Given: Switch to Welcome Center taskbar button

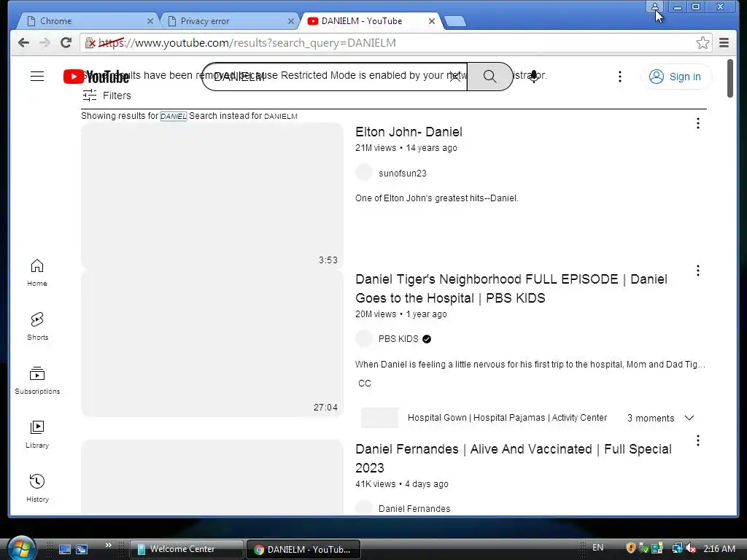Looking at the screenshot, I should 186,549.
